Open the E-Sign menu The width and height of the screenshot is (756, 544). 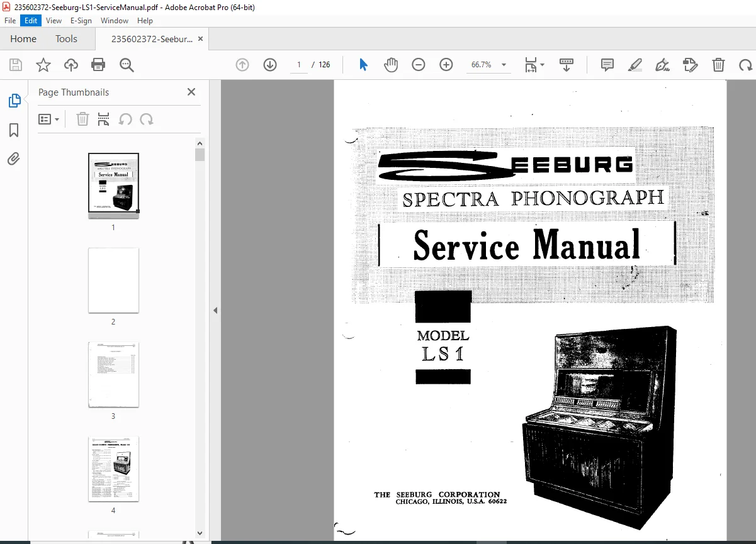[81, 21]
